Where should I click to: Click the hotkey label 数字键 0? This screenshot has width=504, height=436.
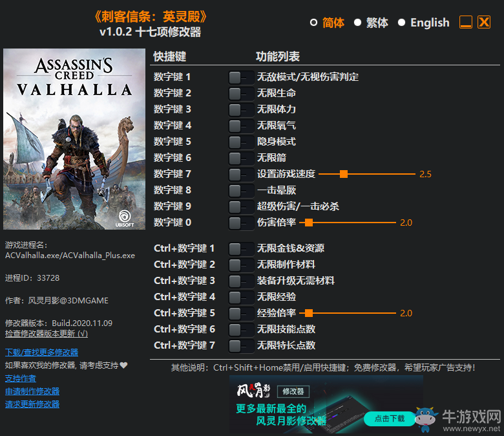pos(172,223)
